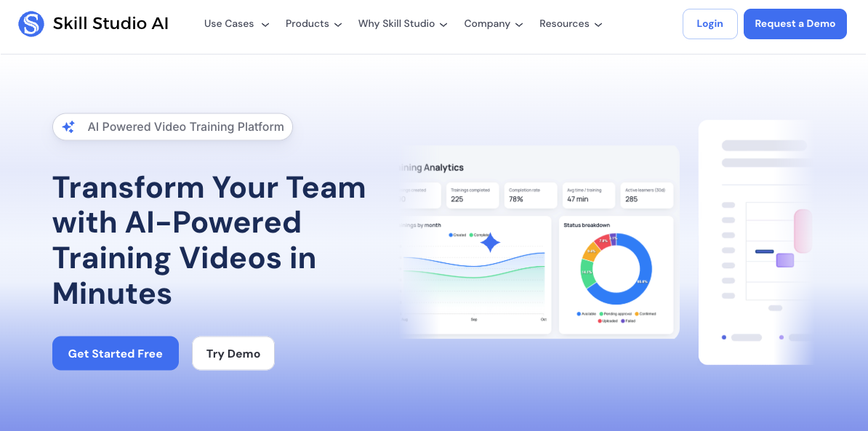Click Get Started Free
The height and width of the screenshot is (431, 868).
pos(115,353)
